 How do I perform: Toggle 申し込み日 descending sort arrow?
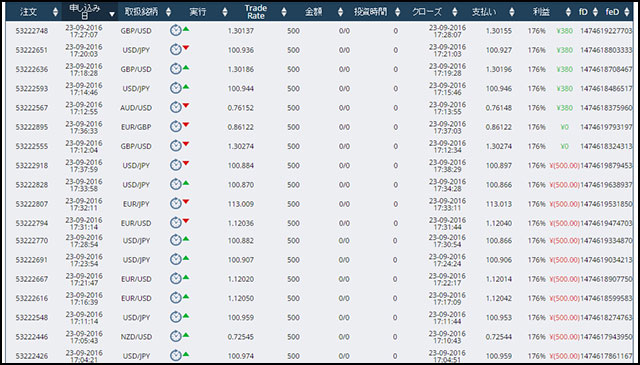pos(113,15)
